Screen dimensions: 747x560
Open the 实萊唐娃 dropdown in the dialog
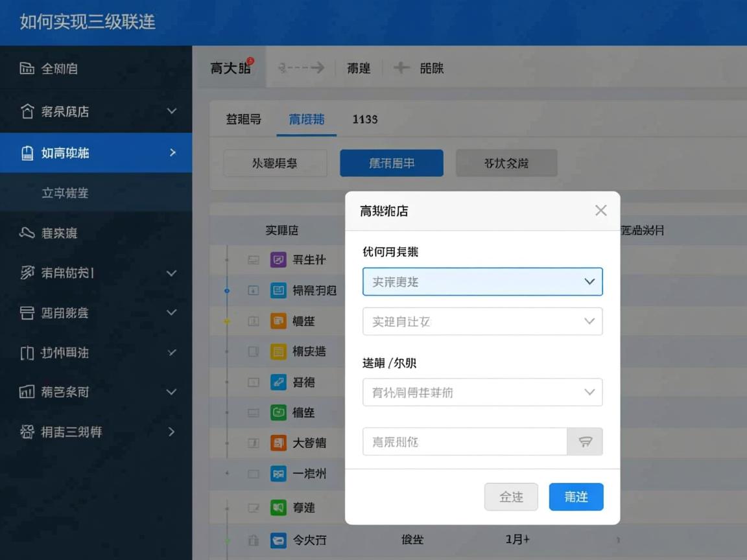pos(482,281)
